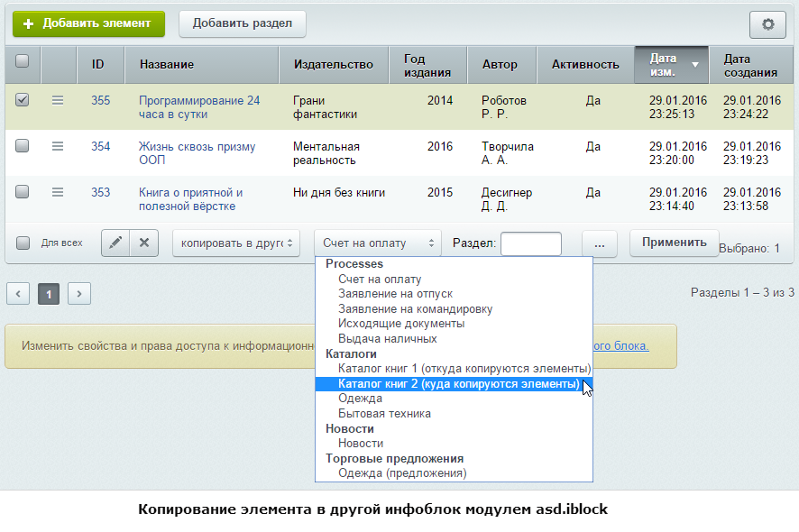Uncheck the checkbox for row 355

[x=23, y=100]
